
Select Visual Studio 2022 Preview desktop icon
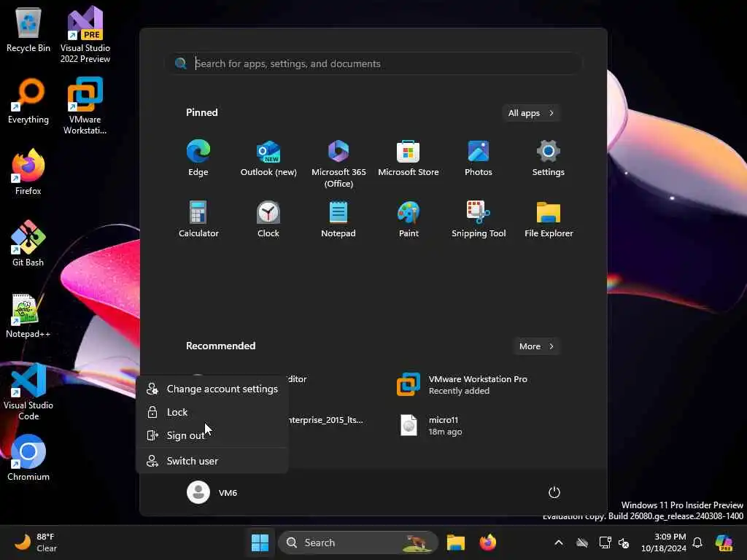(85, 35)
